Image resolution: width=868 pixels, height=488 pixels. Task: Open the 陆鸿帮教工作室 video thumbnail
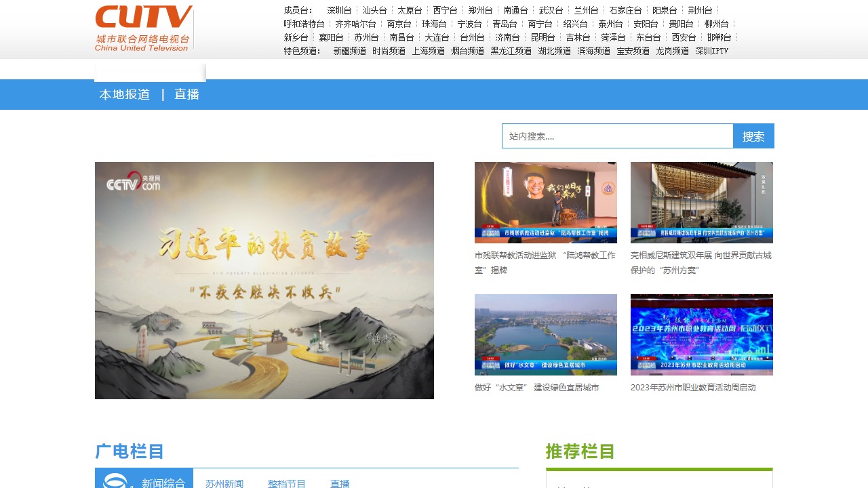(x=546, y=203)
